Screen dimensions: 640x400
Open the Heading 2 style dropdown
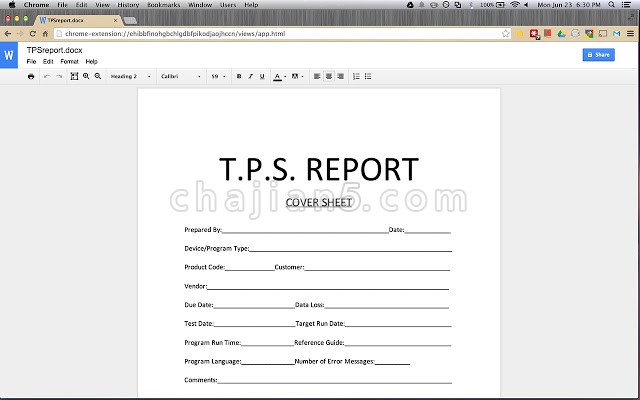coord(131,76)
